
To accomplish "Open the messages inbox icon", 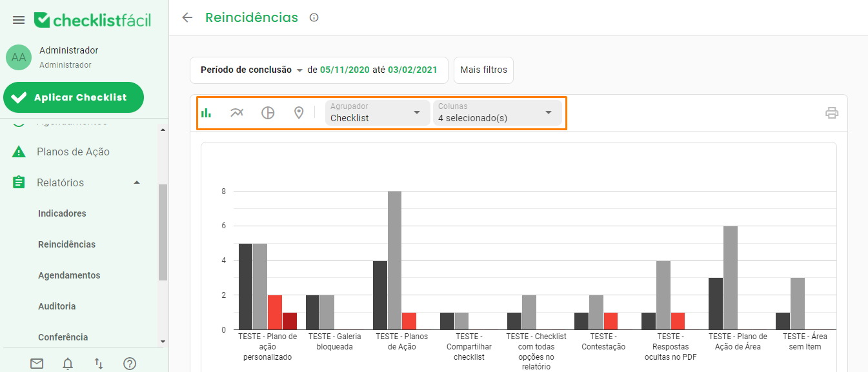I will click(x=36, y=364).
